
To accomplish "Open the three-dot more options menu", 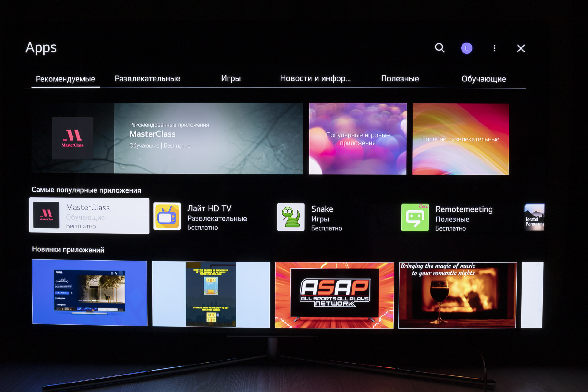I will [494, 48].
